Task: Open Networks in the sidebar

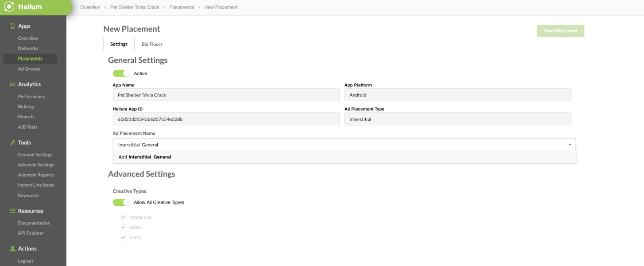Action: [x=28, y=48]
